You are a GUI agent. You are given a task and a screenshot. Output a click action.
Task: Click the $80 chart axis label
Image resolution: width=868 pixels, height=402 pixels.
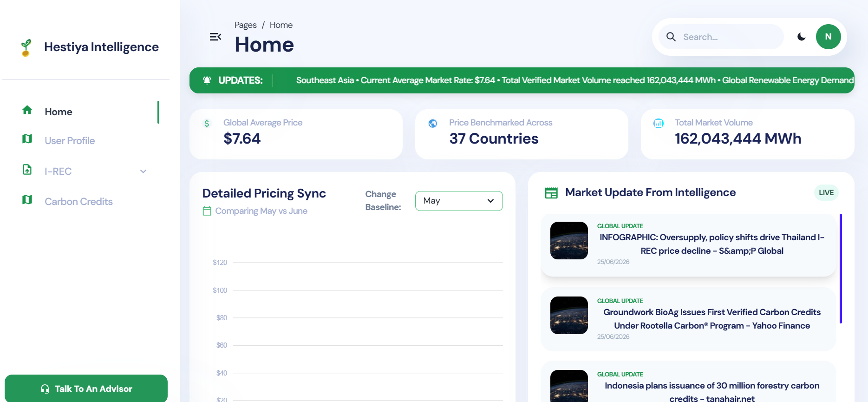(222, 318)
